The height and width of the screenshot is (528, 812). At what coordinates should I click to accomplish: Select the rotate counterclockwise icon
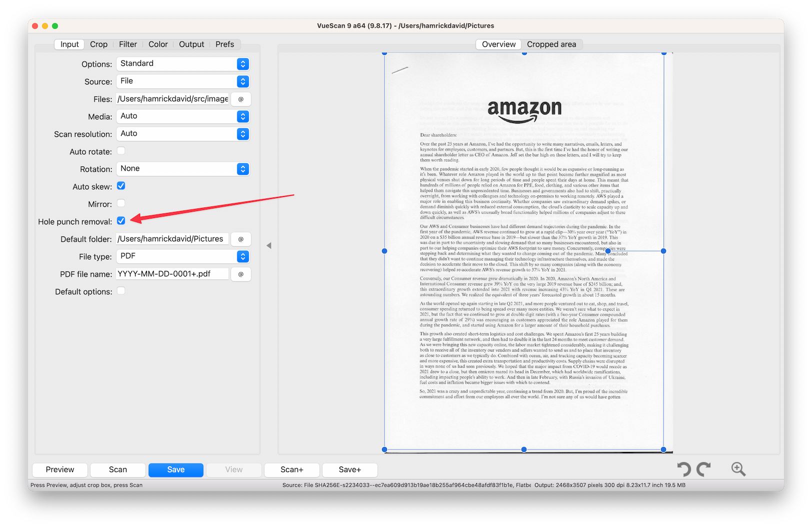tap(684, 469)
